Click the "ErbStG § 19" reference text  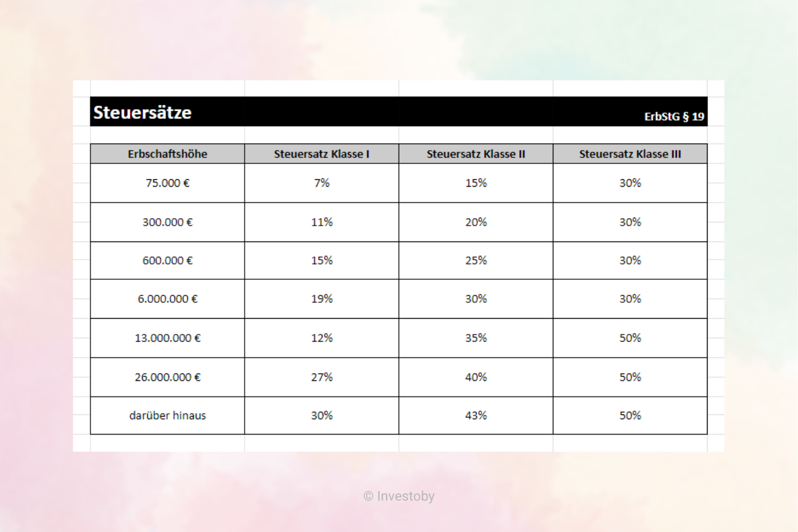[x=674, y=117]
